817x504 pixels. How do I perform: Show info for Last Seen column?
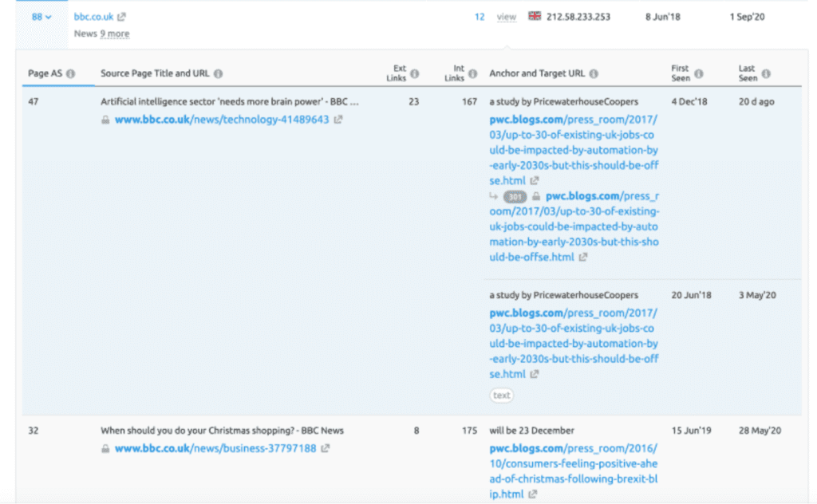click(766, 73)
